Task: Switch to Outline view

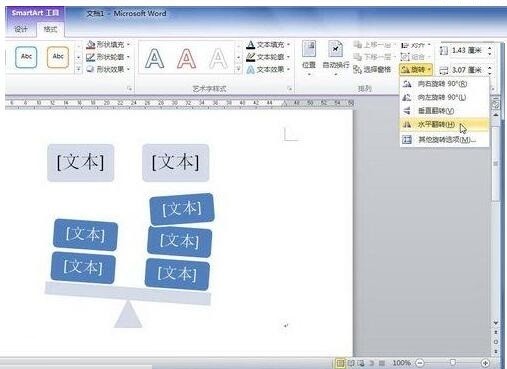Action: click(372, 363)
